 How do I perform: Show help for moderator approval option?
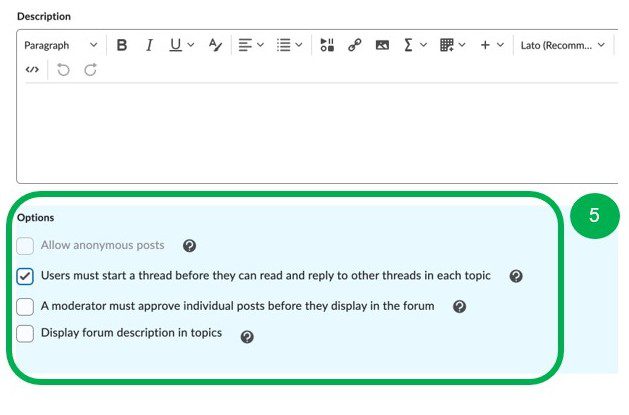click(459, 307)
